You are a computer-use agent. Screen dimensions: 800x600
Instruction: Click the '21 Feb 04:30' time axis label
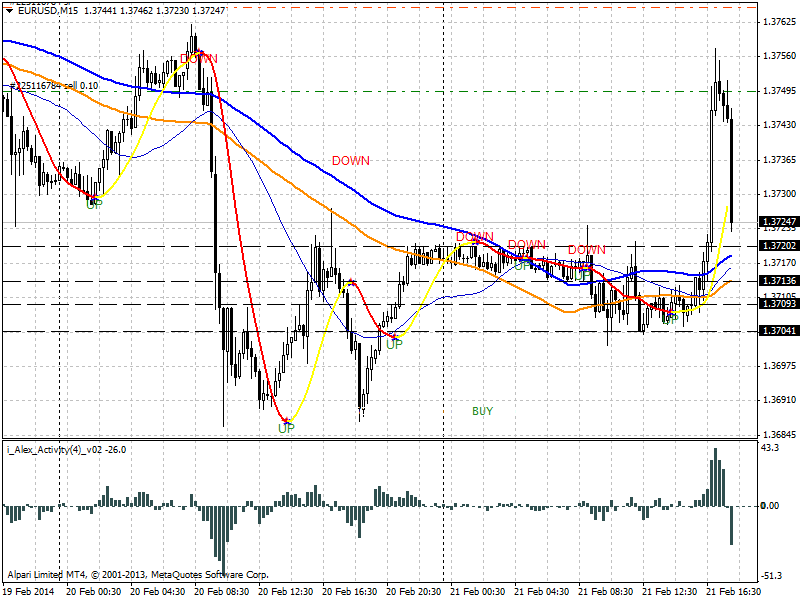(542, 592)
